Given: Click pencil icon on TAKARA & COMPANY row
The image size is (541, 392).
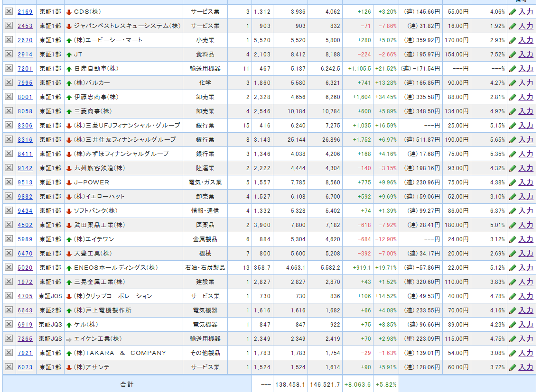Looking at the screenshot, I should pyautogui.click(x=513, y=353).
